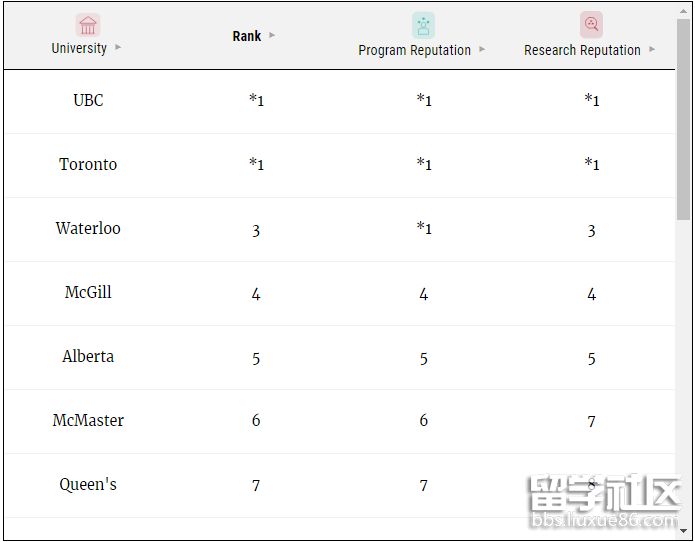Open the McMaster university entry

click(x=88, y=420)
